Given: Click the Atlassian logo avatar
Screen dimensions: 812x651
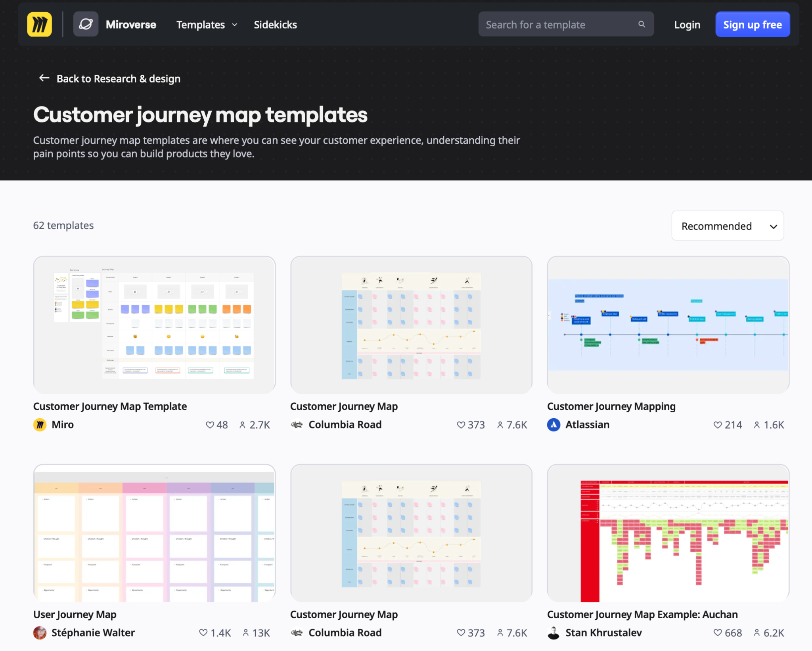Looking at the screenshot, I should click(553, 425).
